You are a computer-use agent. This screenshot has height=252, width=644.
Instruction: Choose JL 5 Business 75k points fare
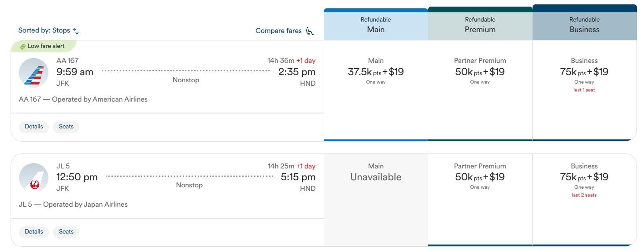pos(585,177)
